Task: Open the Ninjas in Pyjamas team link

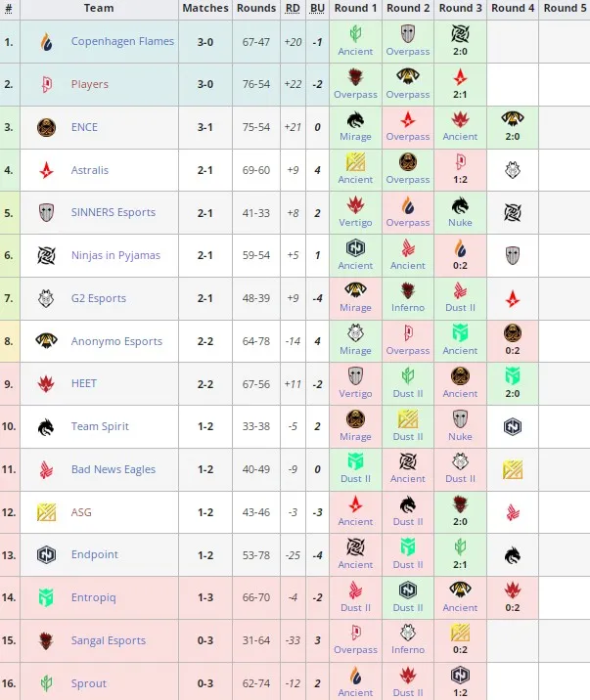Action: [x=115, y=255]
